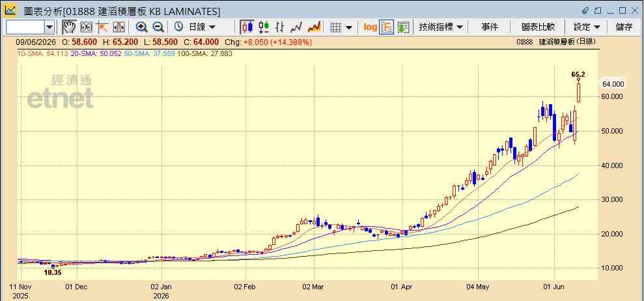Toggle the log scale button
Screen dimensions: 644x301
(370, 27)
